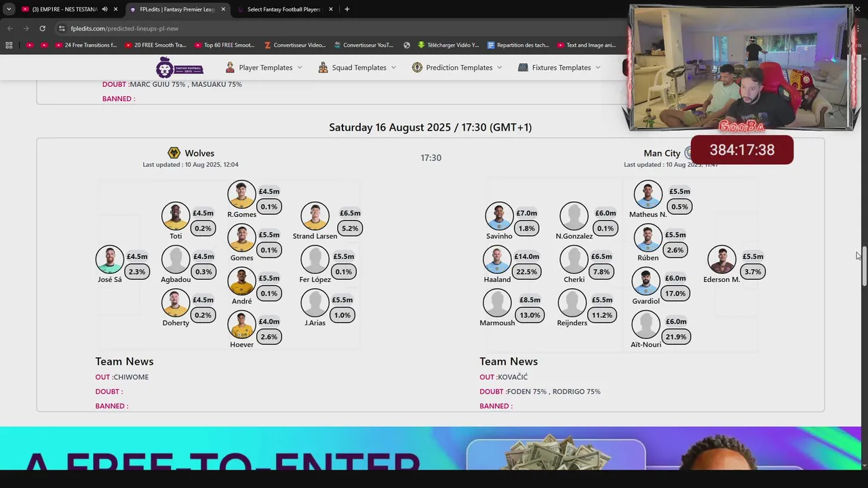Click the Fixtures Templates icon

[523, 67]
